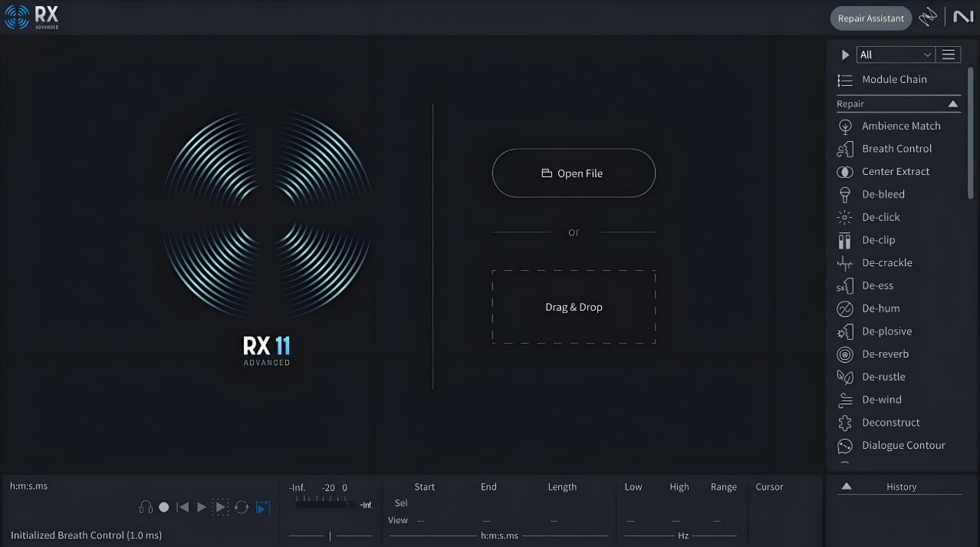Open the All module category dropdown
The height and width of the screenshot is (547, 980).
coord(896,54)
